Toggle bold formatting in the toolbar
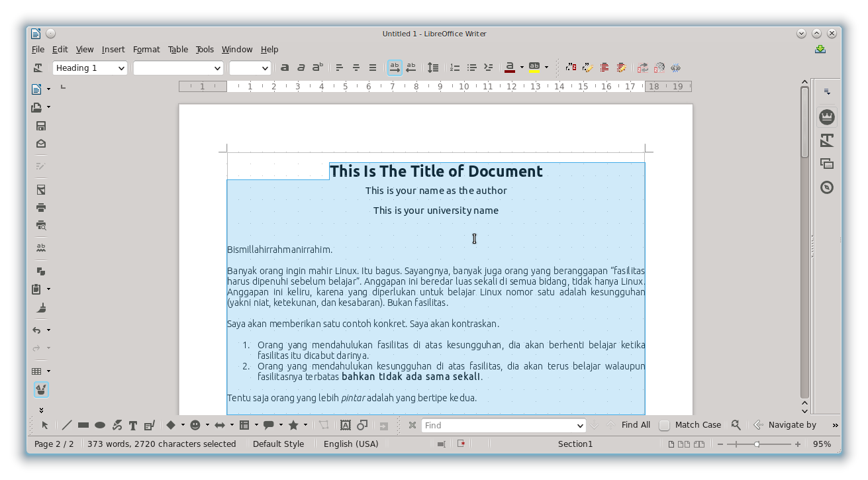868x480 pixels. tap(285, 68)
